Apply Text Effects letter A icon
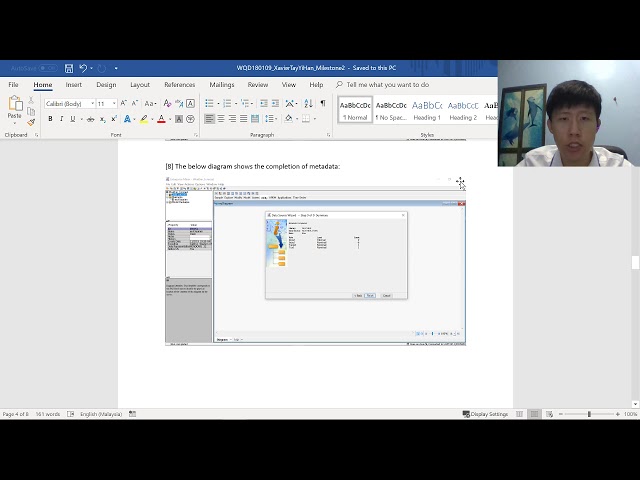Screen dimensions: 640x480 [x=127, y=119]
